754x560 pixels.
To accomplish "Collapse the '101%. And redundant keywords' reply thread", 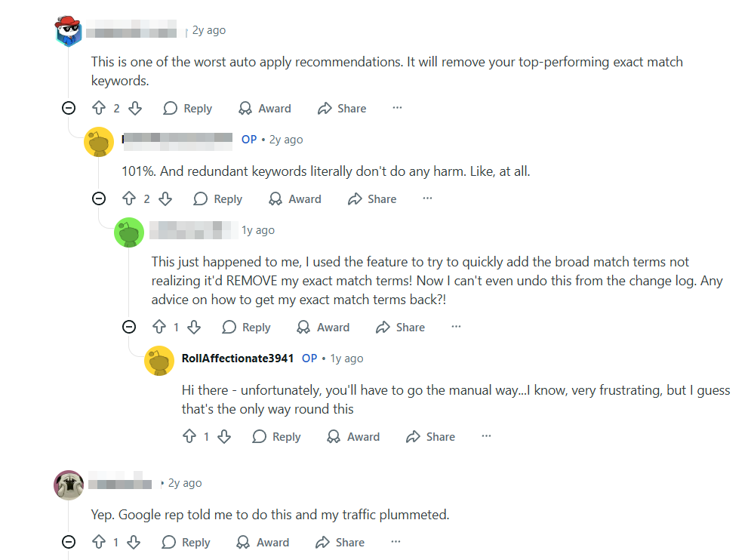I will pos(99,199).
